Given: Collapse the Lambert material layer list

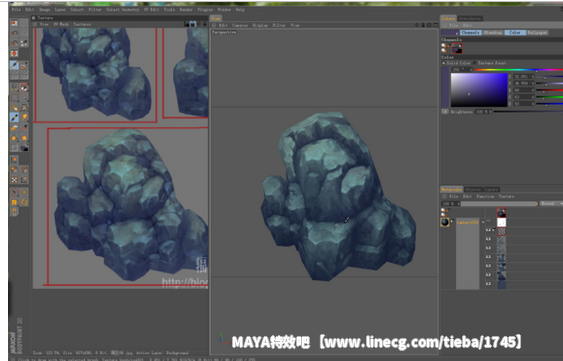Looking at the screenshot, I should [452, 221].
